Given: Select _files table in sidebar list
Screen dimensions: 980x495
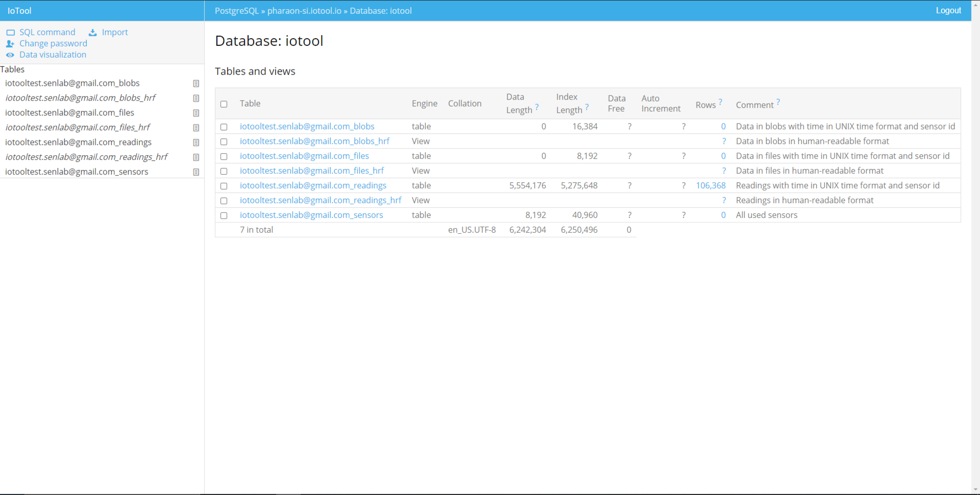Looking at the screenshot, I should pos(69,113).
